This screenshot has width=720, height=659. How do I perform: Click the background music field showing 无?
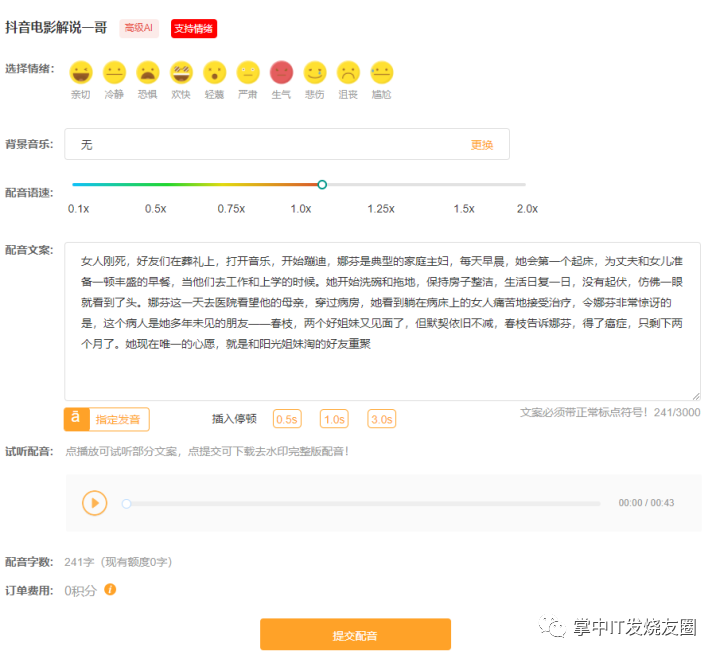tap(287, 144)
